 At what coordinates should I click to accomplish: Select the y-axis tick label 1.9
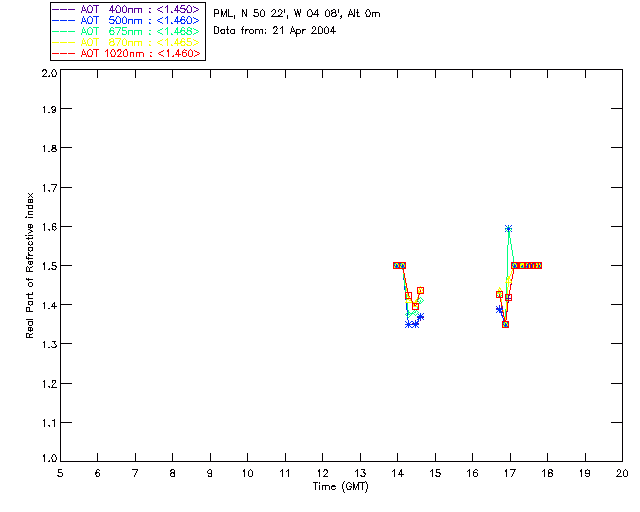49,109
